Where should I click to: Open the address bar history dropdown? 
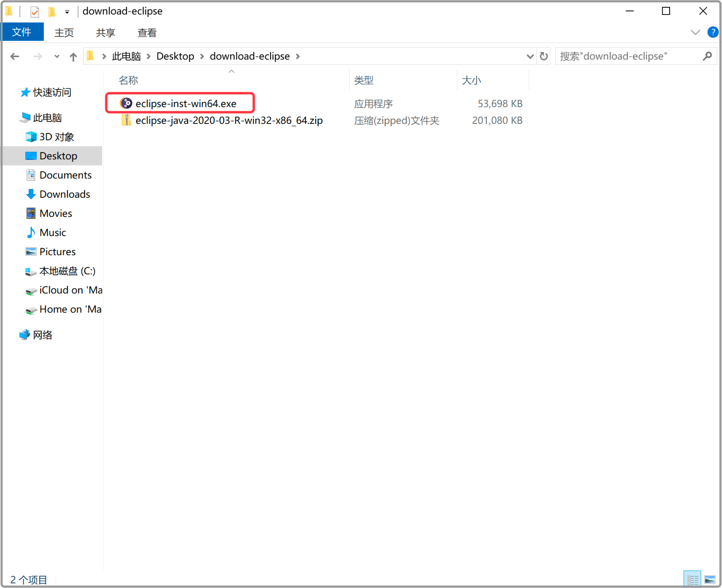(x=530, y=56)
